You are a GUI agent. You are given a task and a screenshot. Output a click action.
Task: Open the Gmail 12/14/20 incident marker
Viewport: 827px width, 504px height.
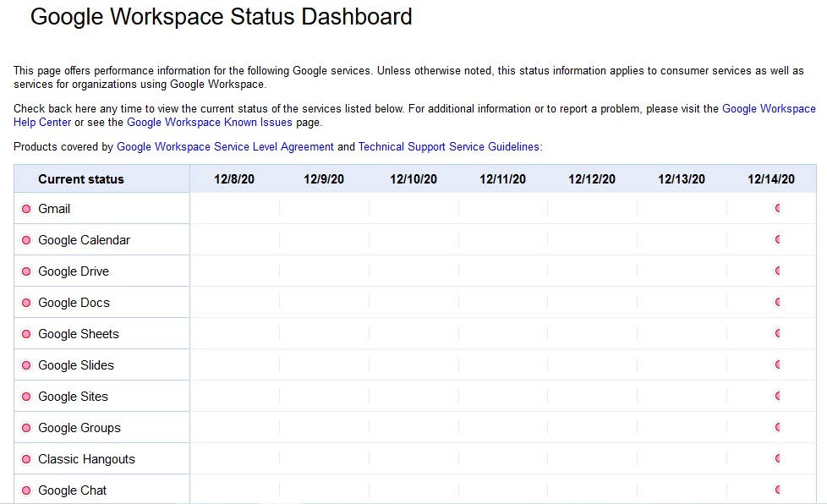click(777, 208)
